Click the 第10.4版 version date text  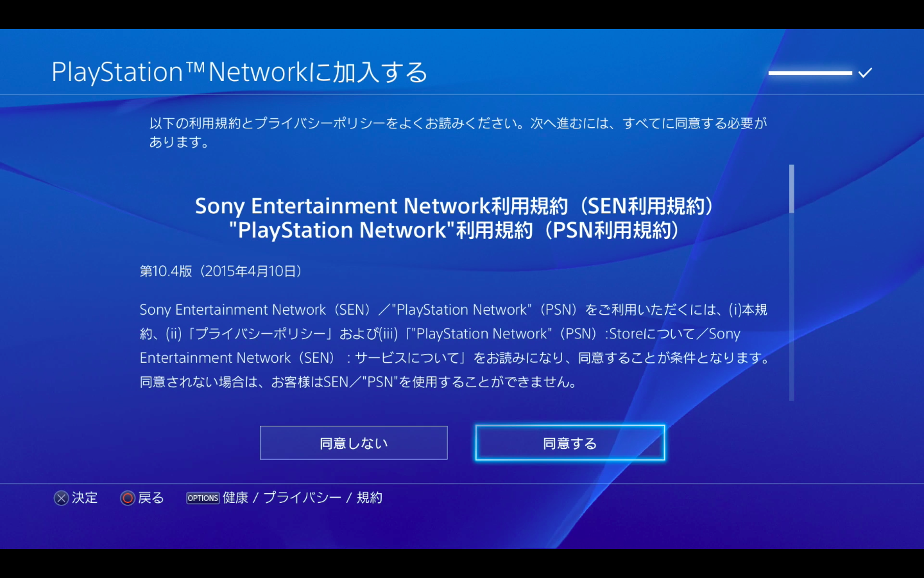(221, 272)
